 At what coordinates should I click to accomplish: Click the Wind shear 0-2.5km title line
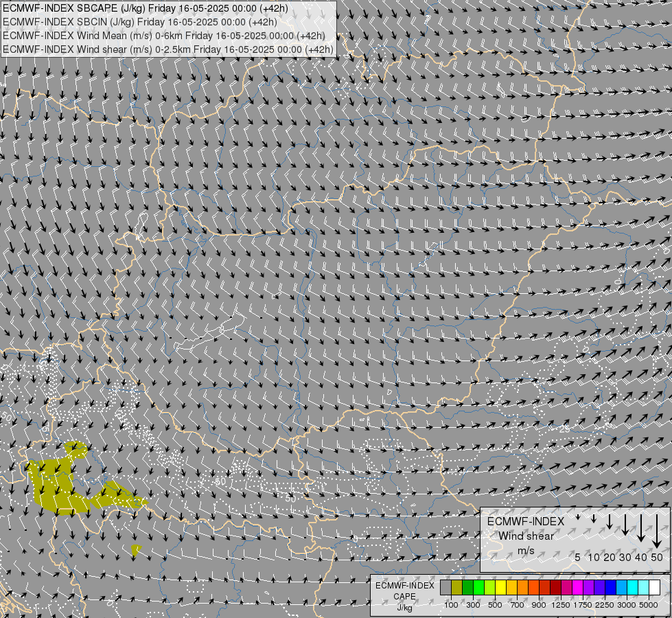[x=168, y=49]
